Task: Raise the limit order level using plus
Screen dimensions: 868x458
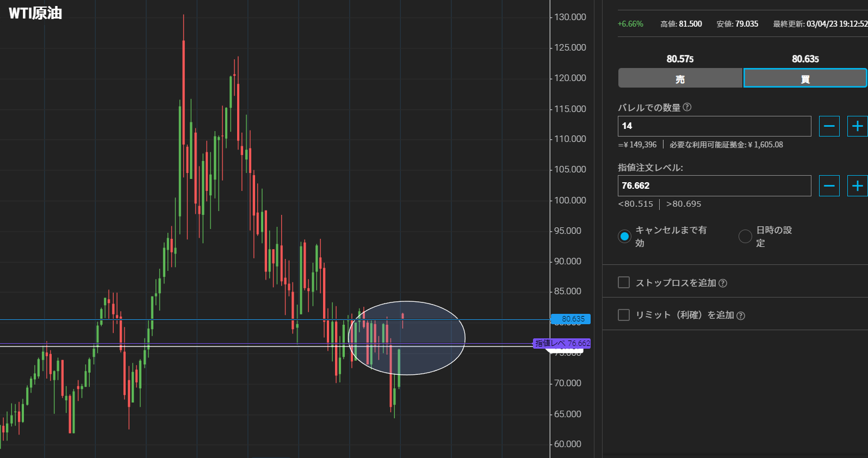Action: coord(857,186)
